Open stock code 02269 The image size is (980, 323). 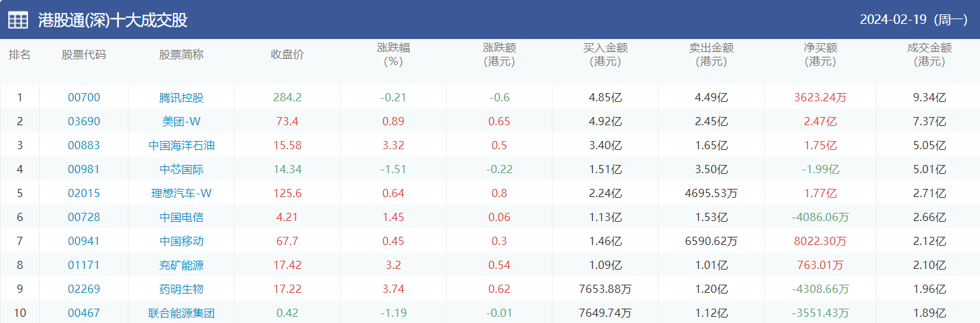(83, 289)
